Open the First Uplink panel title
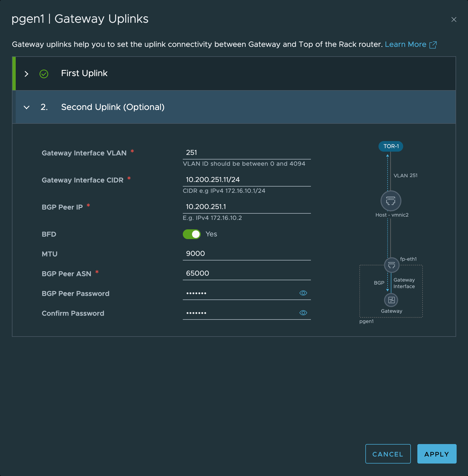This screenshot has width=468, height=476. click(84, 73)
